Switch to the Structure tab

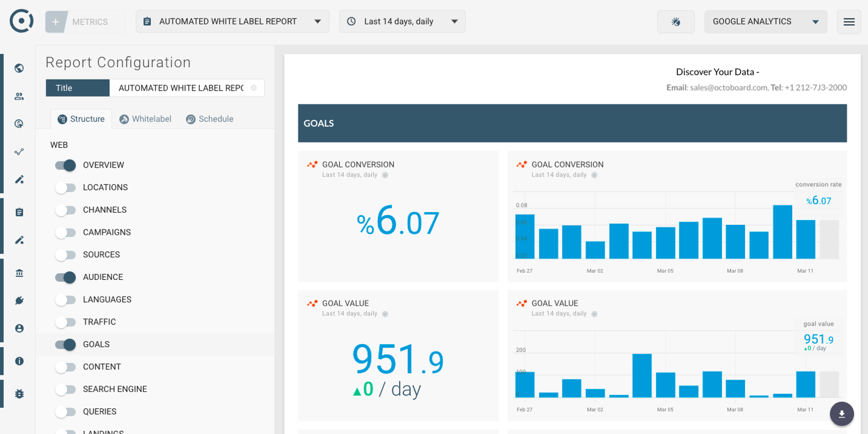click(81, 119)
